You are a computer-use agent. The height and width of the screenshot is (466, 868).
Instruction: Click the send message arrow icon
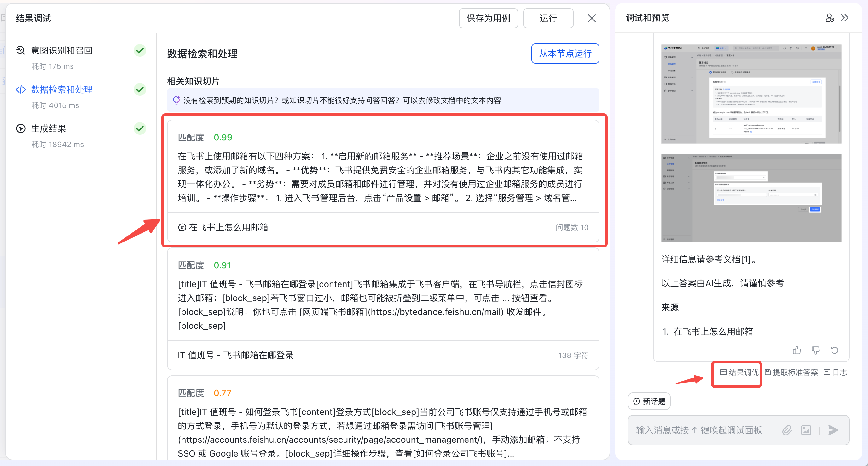coord(833,430)
